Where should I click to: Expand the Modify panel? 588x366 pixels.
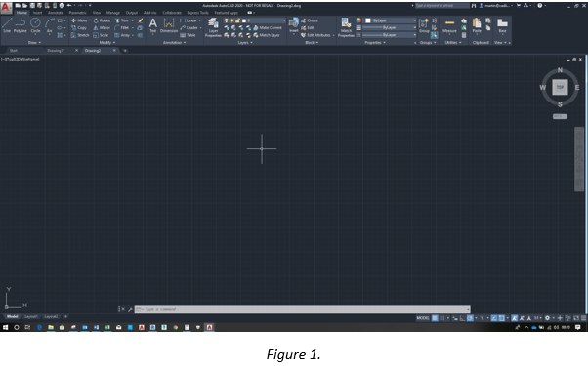(x=107, y=42)
